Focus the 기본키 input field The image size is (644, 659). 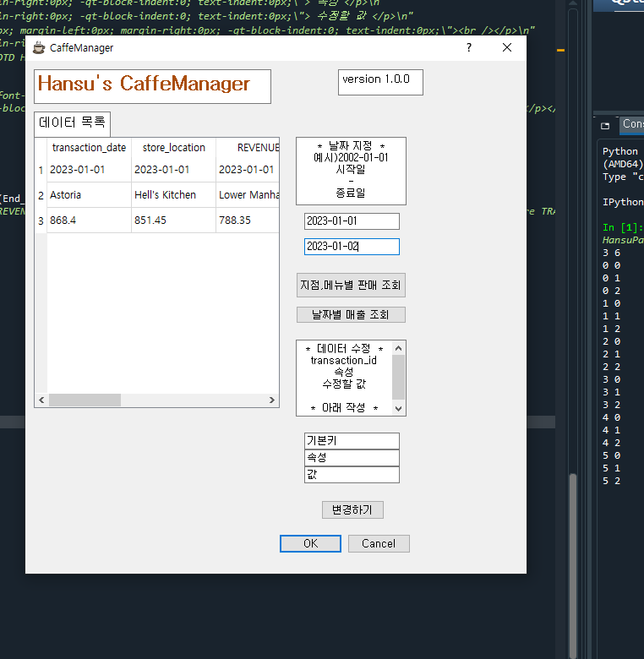click(352, 441)
